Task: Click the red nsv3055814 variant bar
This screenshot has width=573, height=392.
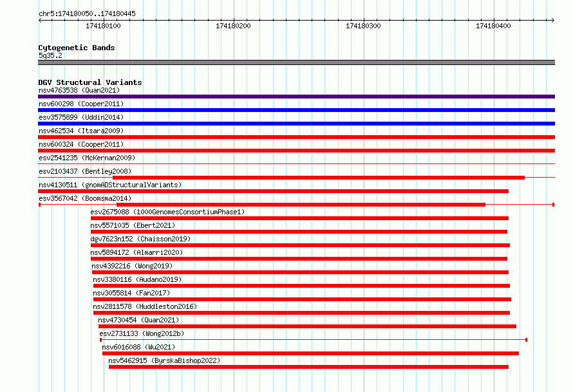Action: [x=302, y=299]
